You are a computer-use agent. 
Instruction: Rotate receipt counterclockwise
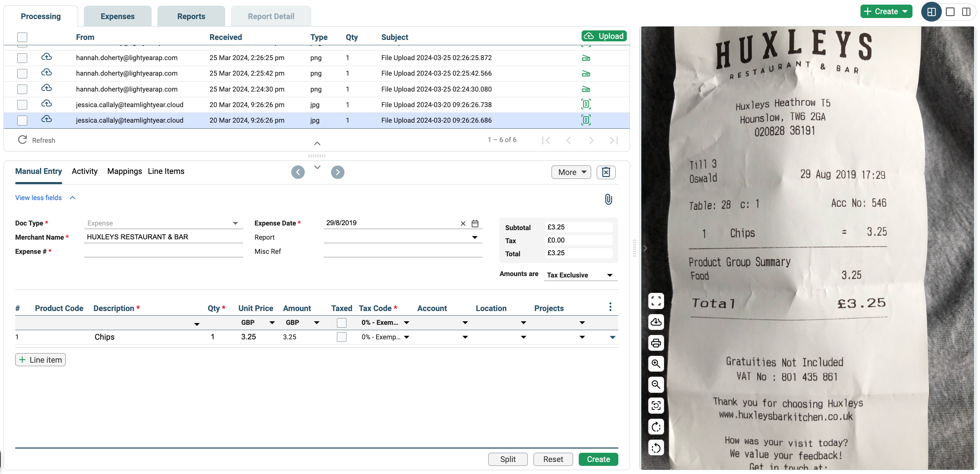click(656, 448)
